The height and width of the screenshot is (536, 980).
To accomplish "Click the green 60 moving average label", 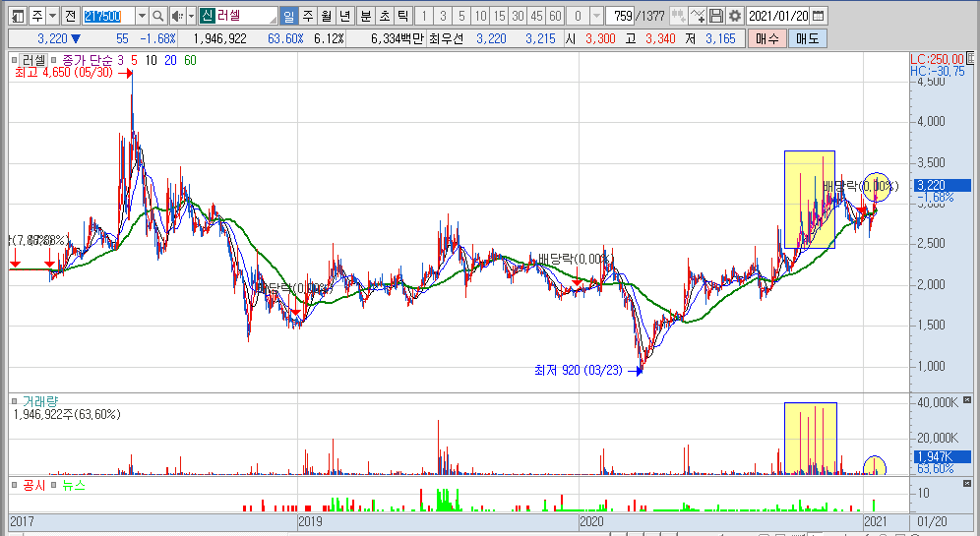I will click(190, 60).
